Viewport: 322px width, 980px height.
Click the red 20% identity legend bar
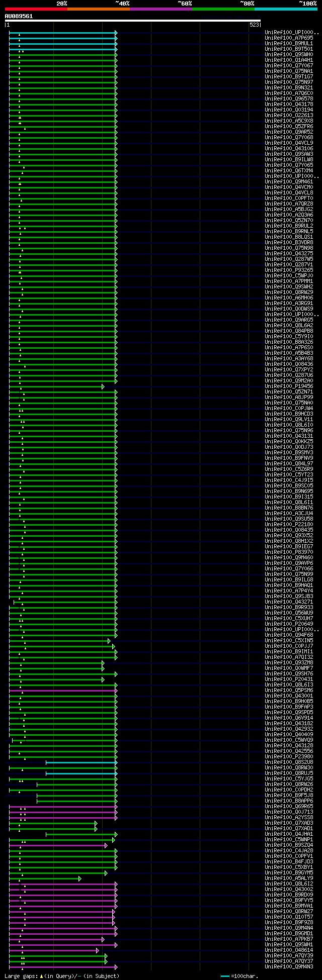[36, 9]
